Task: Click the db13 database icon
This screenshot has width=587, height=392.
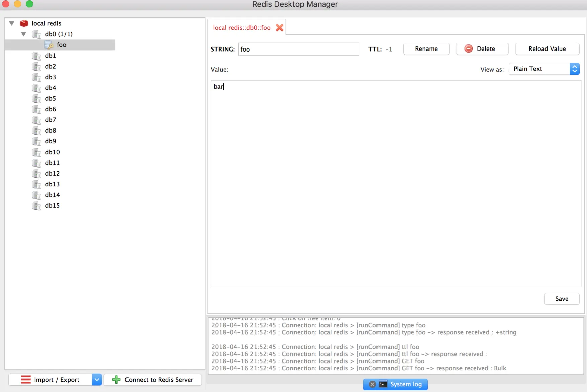Action: click(x=36, y=184)
